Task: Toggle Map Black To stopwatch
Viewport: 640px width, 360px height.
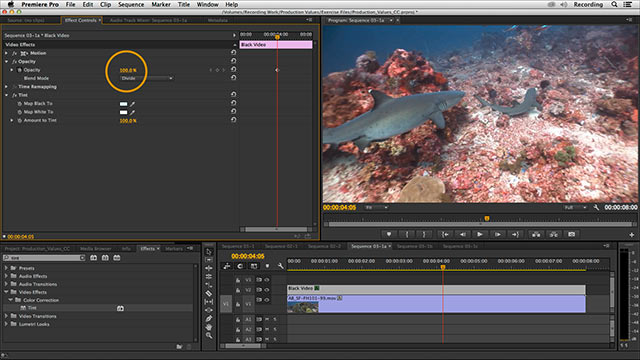Action: [x=19, y=104]
